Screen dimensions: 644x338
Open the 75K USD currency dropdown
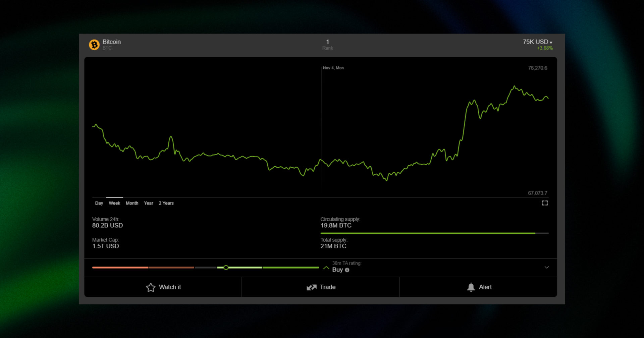[x=536, y=42]
